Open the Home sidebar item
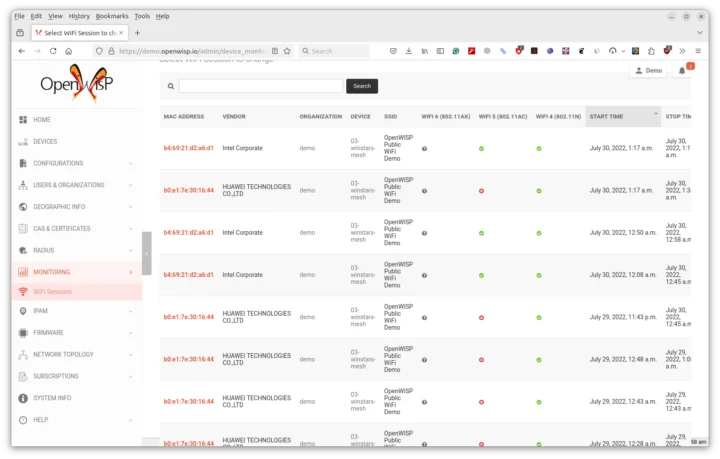The image size is (720, 459). point(42,120)
